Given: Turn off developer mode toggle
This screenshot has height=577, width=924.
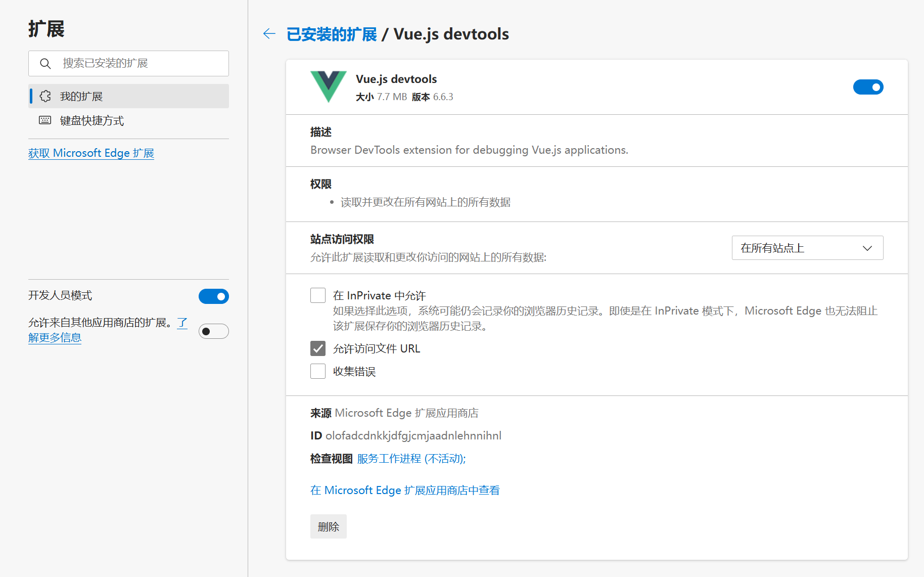Looking at the screenshot, I should click(213, 296).
